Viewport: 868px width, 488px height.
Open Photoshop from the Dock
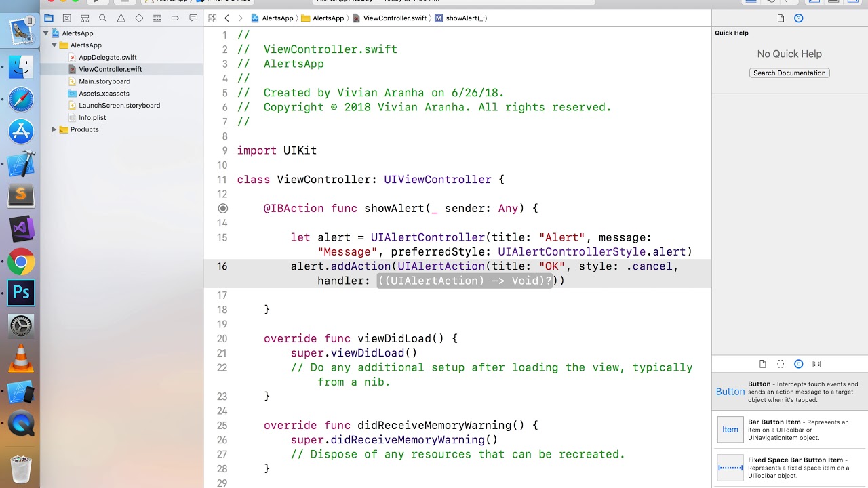pyautogui.click(x=21, y=293)
